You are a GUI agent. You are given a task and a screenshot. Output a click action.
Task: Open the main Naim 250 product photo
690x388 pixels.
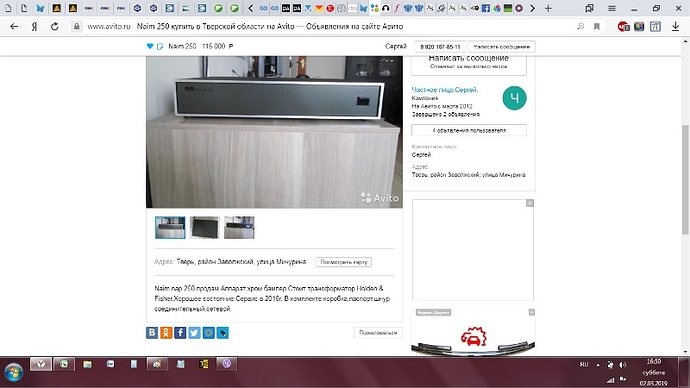point(274,132)
